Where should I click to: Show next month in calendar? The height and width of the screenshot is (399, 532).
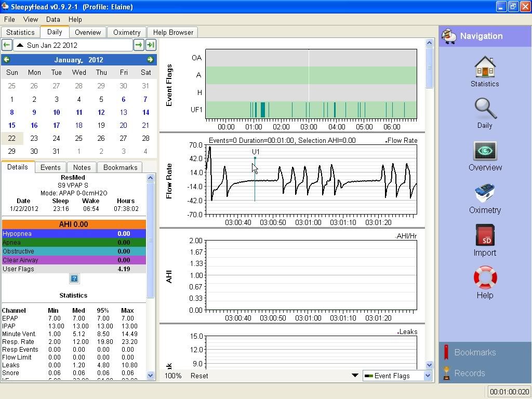(150, 60)
